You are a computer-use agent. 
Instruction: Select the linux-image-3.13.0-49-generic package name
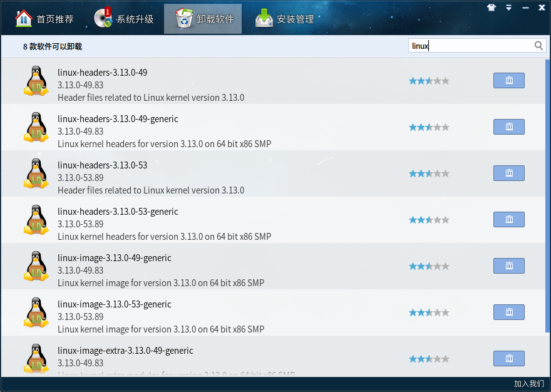click(x=114, y=259)
